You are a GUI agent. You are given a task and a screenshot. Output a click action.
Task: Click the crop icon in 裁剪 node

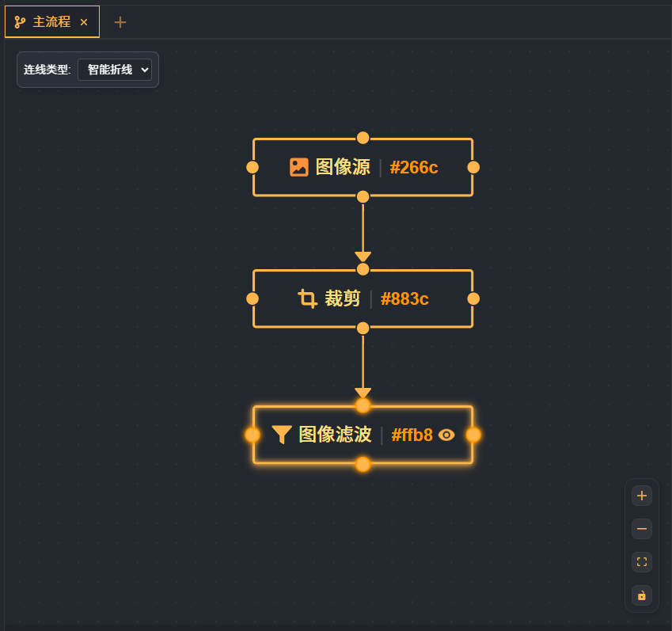[307, 298]
